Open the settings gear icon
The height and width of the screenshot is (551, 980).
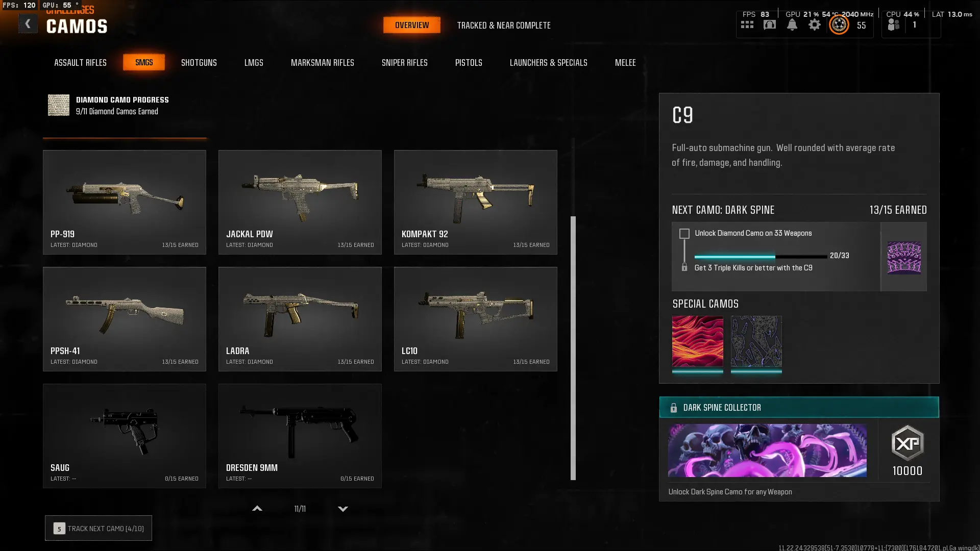click(x=815, y=24)
